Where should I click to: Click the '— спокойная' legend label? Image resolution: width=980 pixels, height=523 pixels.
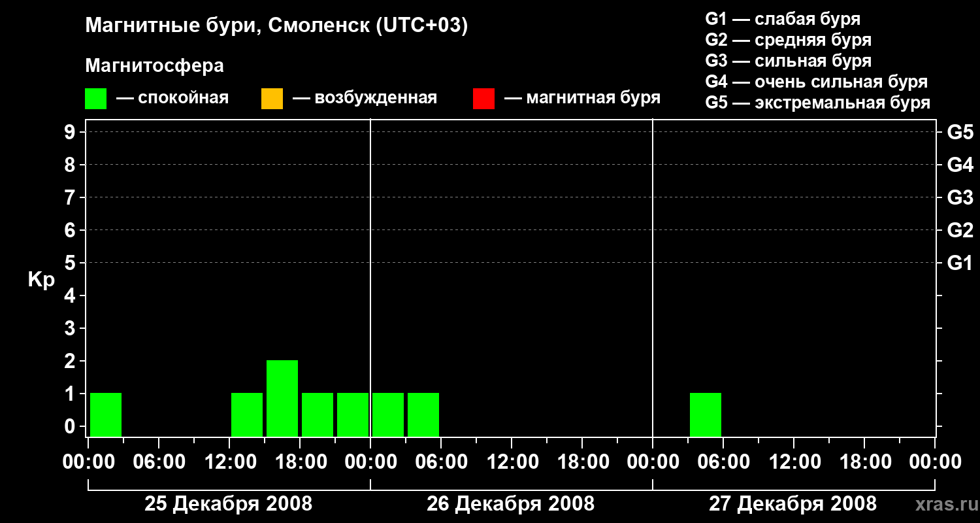(x=172, y=99)
